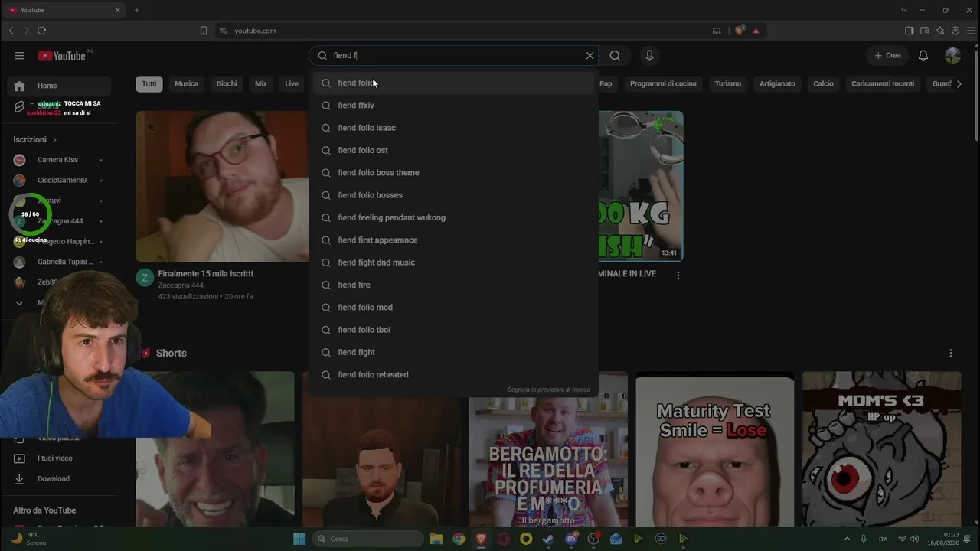Select the 'fiend folio tboi' suggestion
Screen dimensions: 980x551
[453, 330]
